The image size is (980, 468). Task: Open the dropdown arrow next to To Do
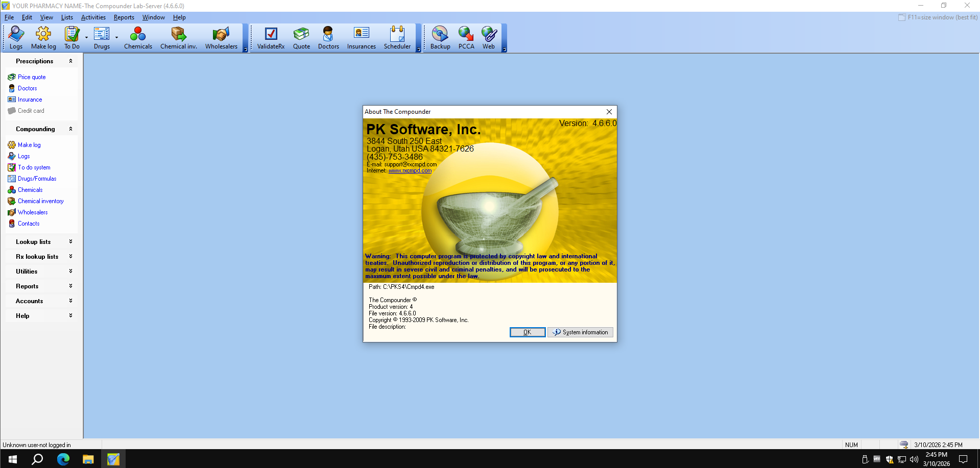point(86,38)
